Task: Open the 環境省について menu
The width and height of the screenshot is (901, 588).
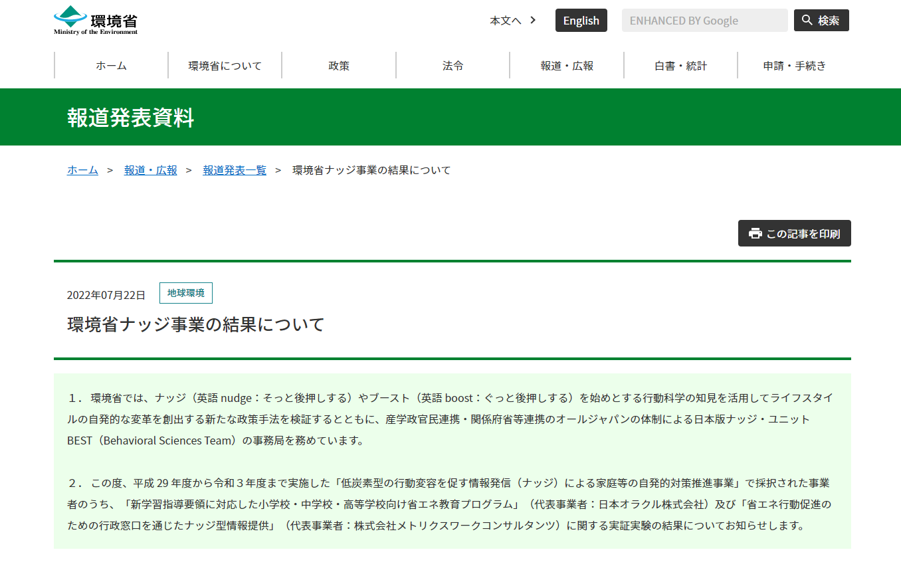Action: (225, 66)
